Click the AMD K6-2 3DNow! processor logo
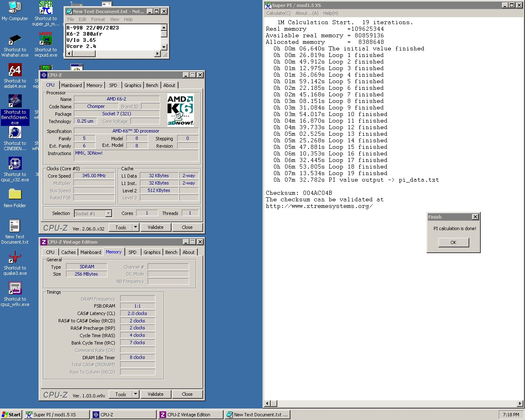The width and height of the screenshot is (525, 420). tap(180, 110)
